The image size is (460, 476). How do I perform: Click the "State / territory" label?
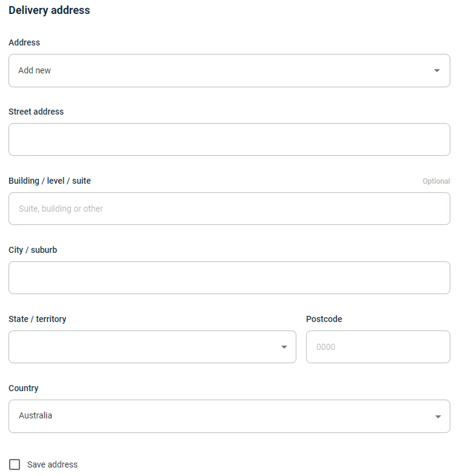[x=37, y=319]
